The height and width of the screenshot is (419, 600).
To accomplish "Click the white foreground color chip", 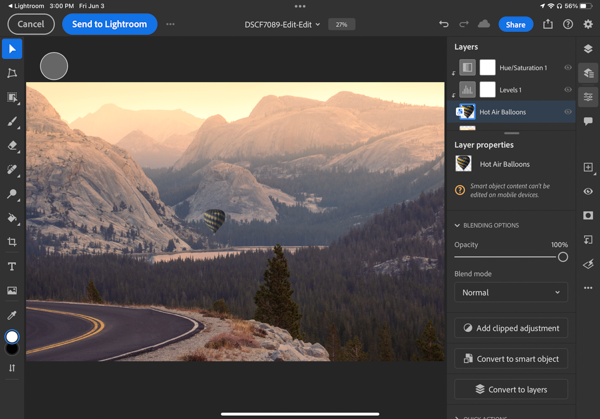I will pos(12,337).
